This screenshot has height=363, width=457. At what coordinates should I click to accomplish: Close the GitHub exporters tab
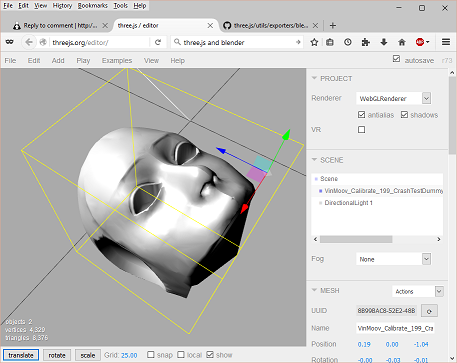coord(315,25)
